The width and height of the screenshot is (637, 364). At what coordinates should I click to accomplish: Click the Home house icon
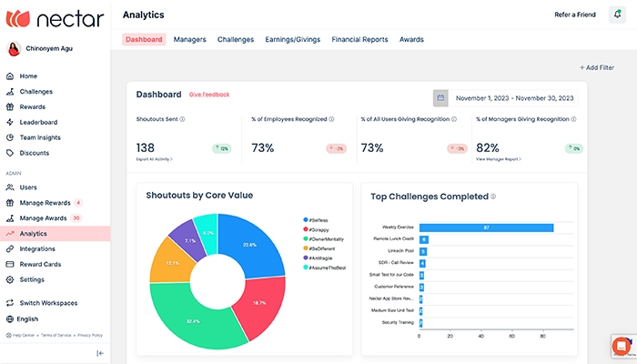(10, 76)
